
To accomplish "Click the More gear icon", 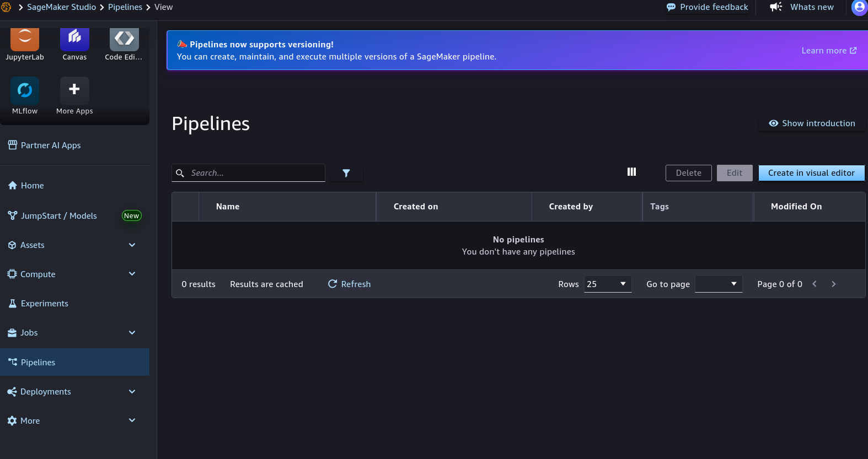I will click(12, 420).
